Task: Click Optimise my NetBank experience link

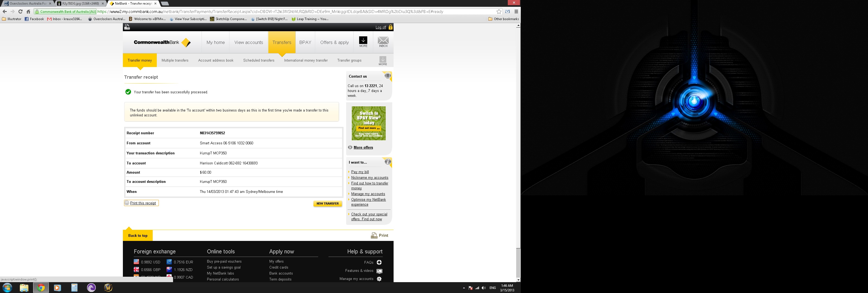Action: pyautogui.click(x=368, y=202)
